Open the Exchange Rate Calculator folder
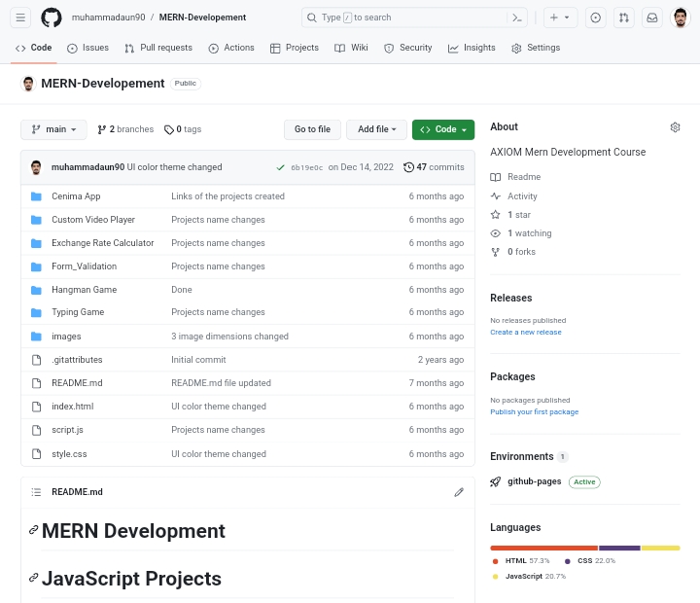700x603 pixels. point(103,243)
